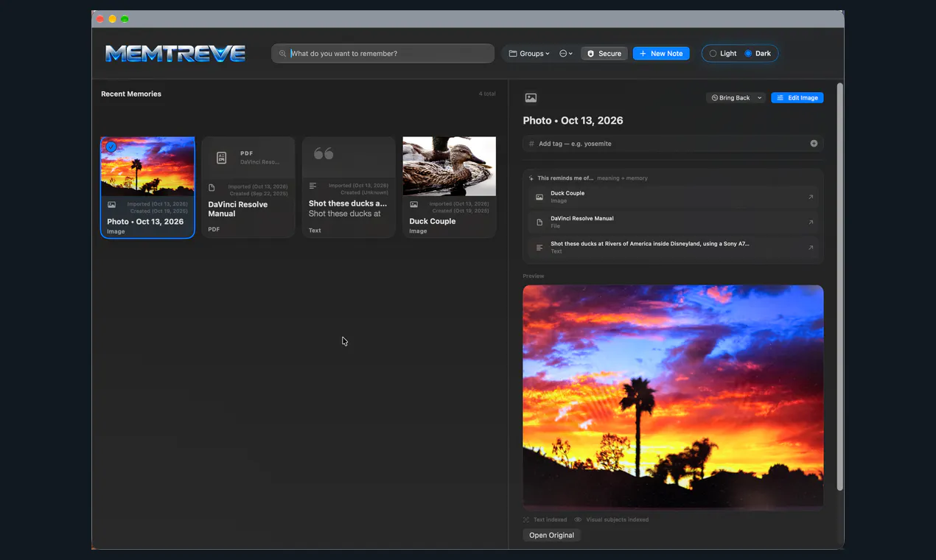Screen dimensions: 936x560
Task: Click the "Recent Memories" heading
Action: click(131, 94)
